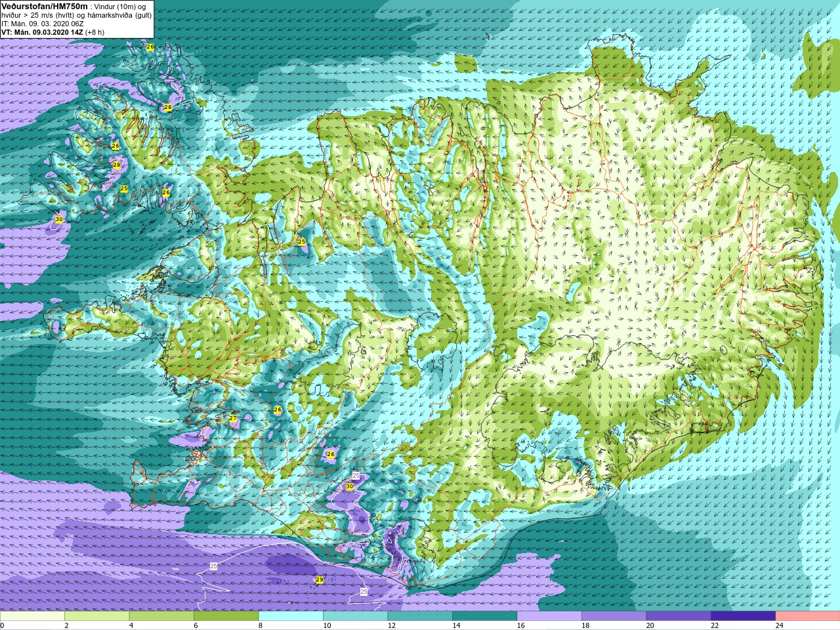Click the 'VT: Mán. 09.03.2020 14Z' valid time
Screen dimensions: 840x630
[42, 32]
